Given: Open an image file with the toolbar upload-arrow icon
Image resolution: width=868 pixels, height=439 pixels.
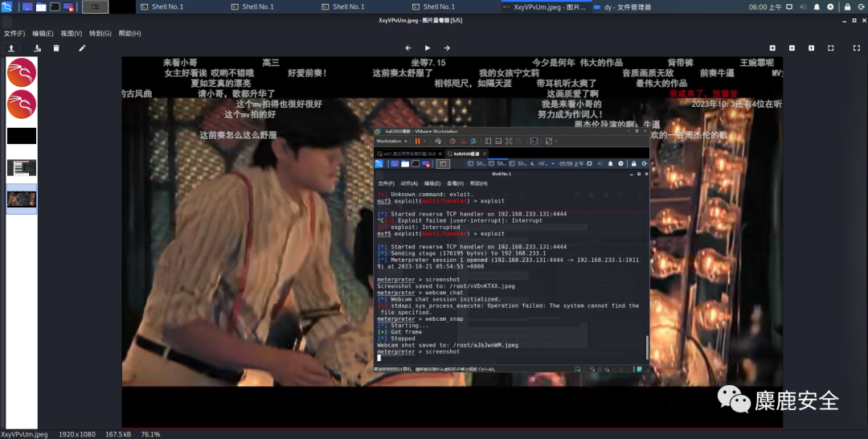Looking at the screenshot, I should 11,48.
